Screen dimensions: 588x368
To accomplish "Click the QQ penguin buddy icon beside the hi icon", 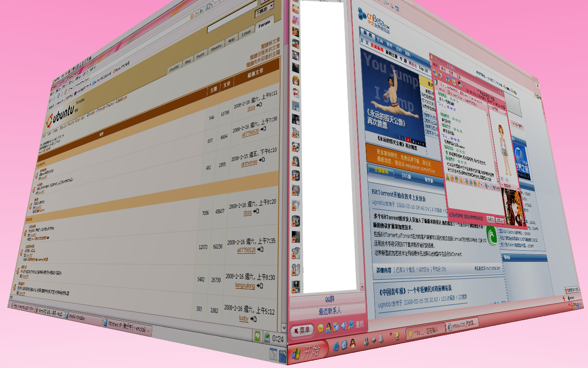I will pyautogui.click(x=328, y=327).
